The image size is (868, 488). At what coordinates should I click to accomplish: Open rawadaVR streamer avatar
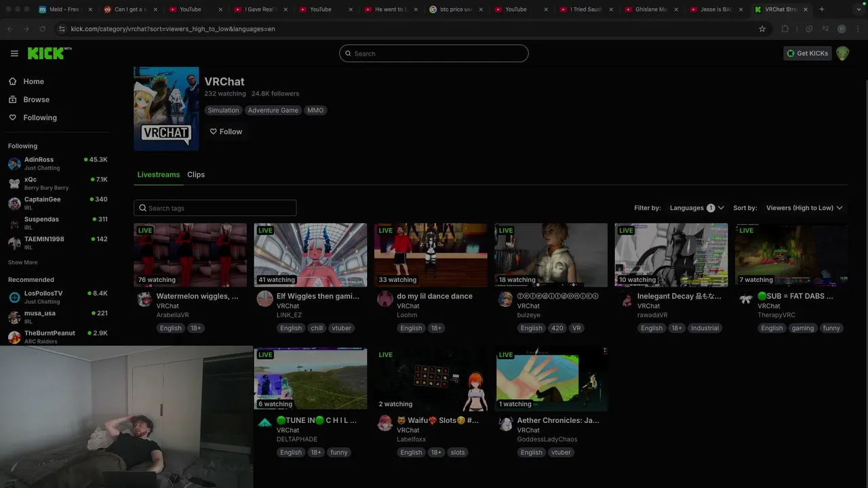(625, 299)
